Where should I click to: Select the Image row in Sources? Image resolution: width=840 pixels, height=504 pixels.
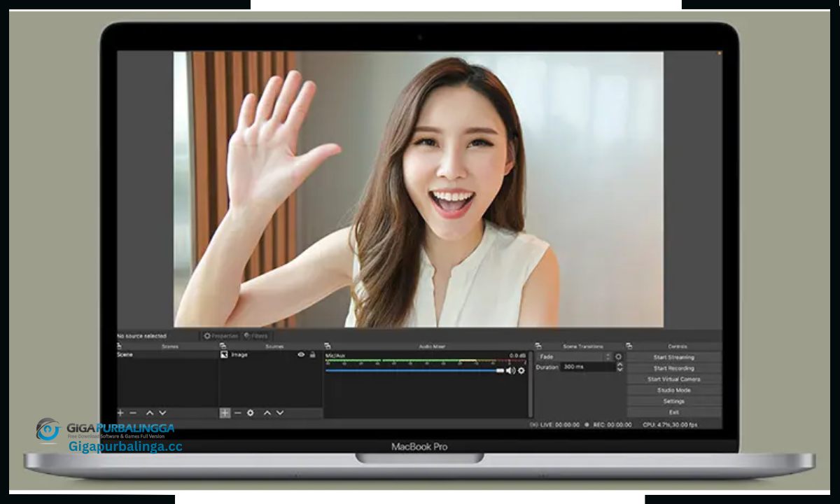pos(271,355)
